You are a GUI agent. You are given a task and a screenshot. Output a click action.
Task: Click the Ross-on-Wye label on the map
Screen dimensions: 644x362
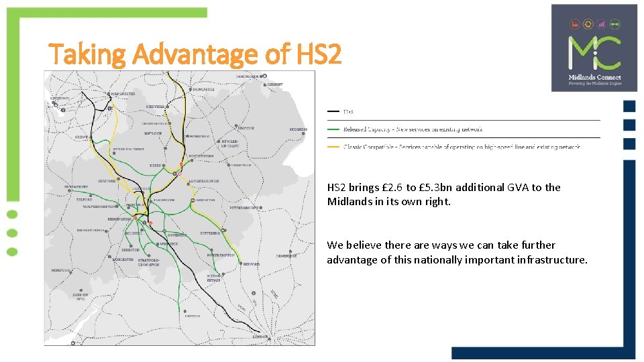[x=80, y=296]
